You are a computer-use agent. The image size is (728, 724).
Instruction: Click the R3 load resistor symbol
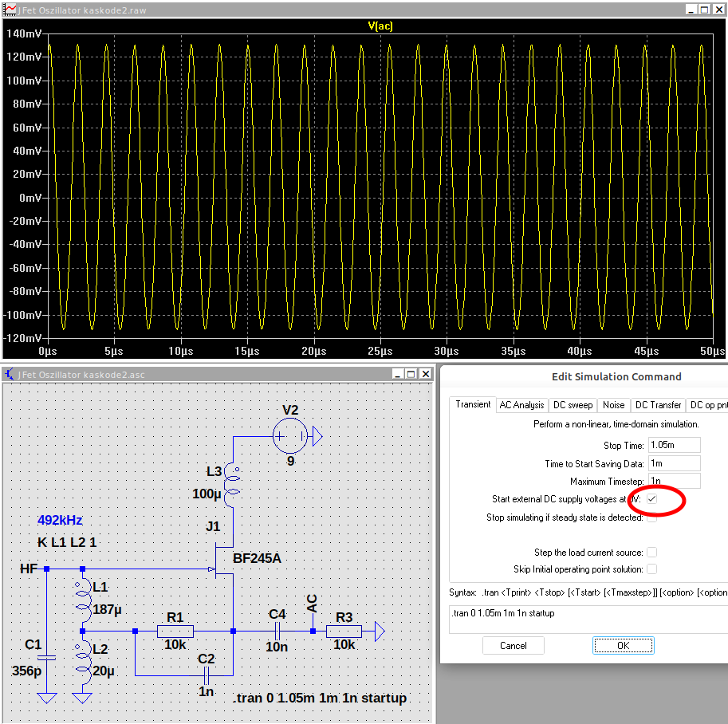point(344,632)
